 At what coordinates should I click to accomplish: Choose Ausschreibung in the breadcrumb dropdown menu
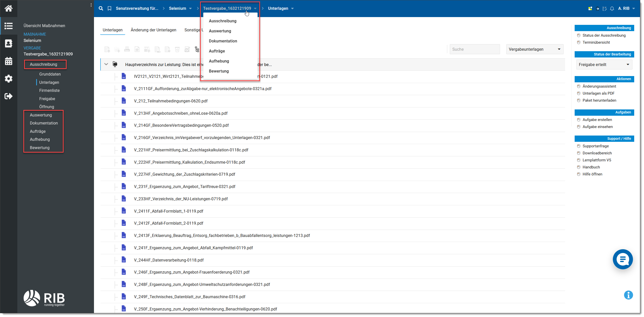point(223,21)
